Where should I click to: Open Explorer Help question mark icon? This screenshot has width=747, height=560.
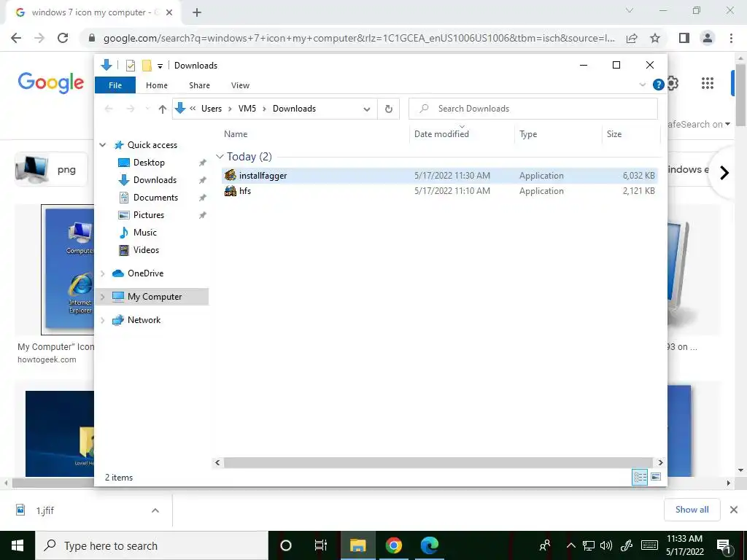(659, 85)
